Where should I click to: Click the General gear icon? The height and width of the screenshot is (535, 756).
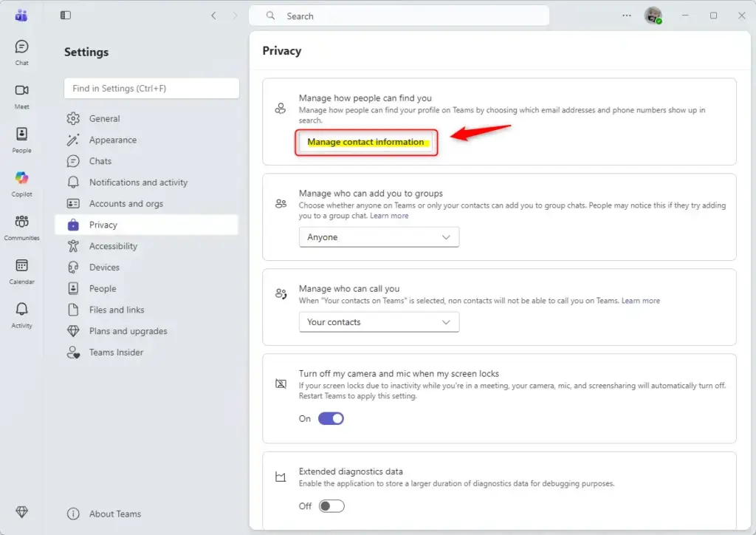click(x=73, y=118)
